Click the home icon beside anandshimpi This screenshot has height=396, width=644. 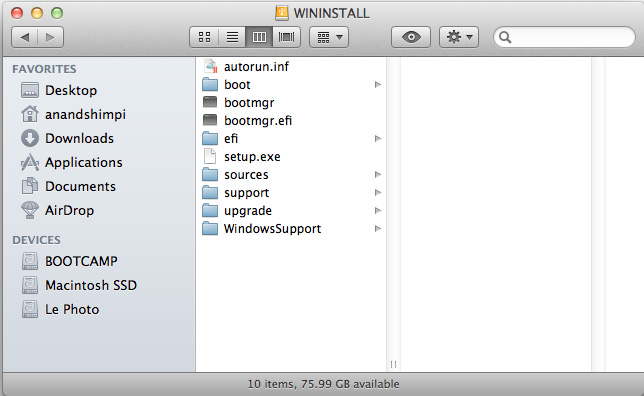(30, 114)
